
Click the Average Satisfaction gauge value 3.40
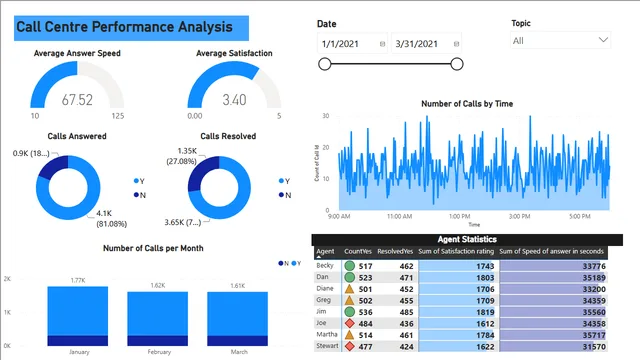pyautogui.click(x=234, y=100)
